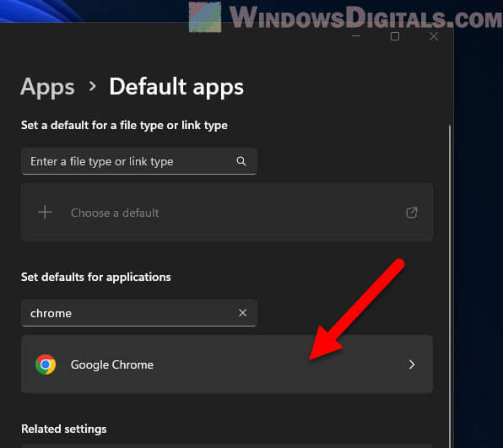Click the external link icon in Choose a default
This screenshot has height=448, width=503.
(x=412, y=213)
